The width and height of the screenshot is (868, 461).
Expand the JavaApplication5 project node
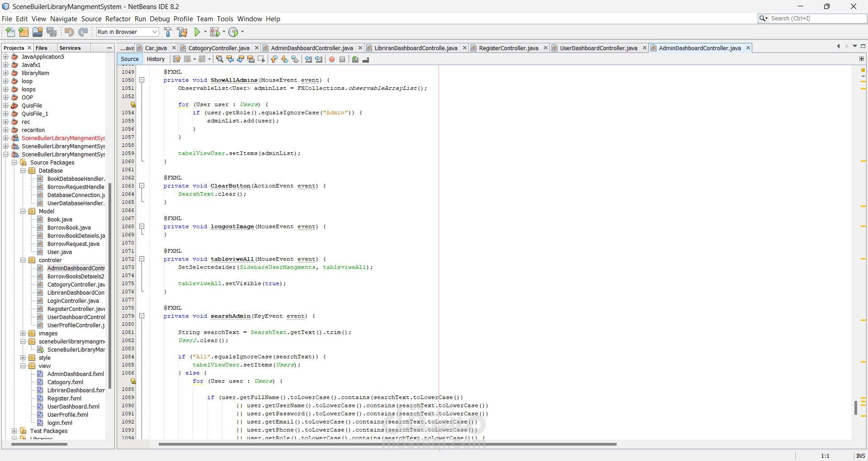tap(6, 57)
